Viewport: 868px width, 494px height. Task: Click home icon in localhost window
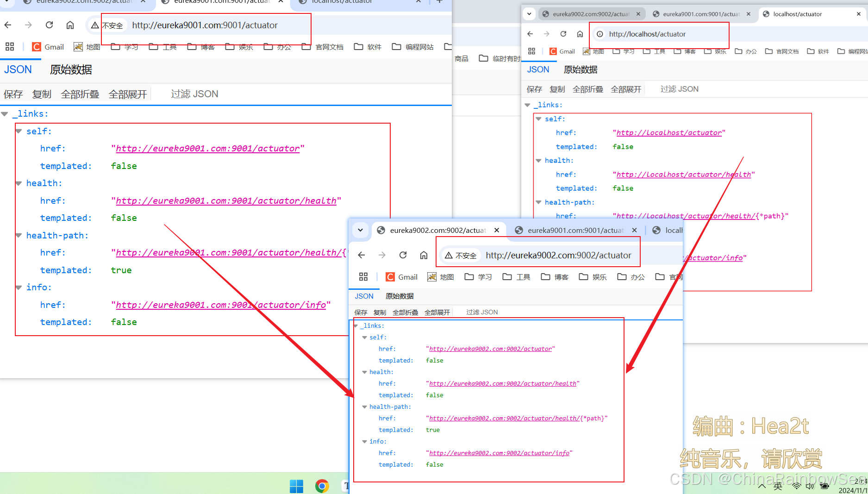580,34
